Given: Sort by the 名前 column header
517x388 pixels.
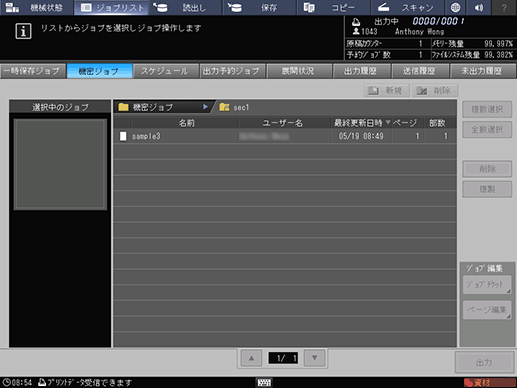Looking at the screenshot, I should coord(186,123).
